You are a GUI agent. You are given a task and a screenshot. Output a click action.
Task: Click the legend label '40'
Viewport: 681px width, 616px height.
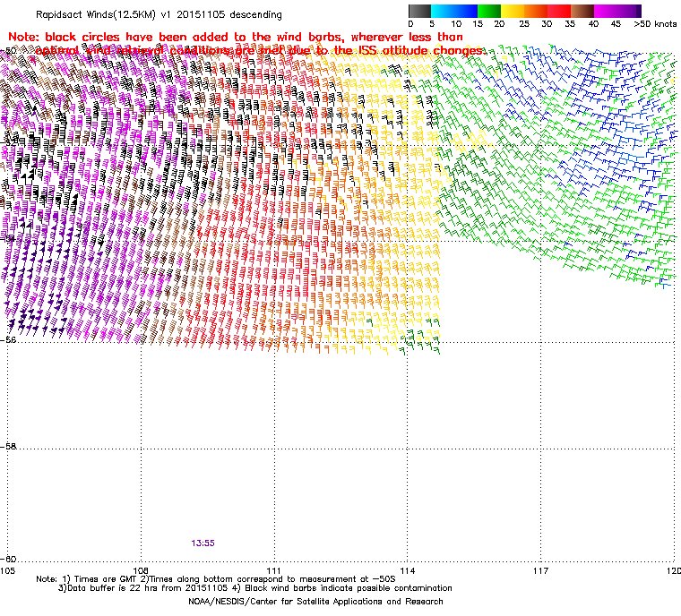tap(593, 24)
